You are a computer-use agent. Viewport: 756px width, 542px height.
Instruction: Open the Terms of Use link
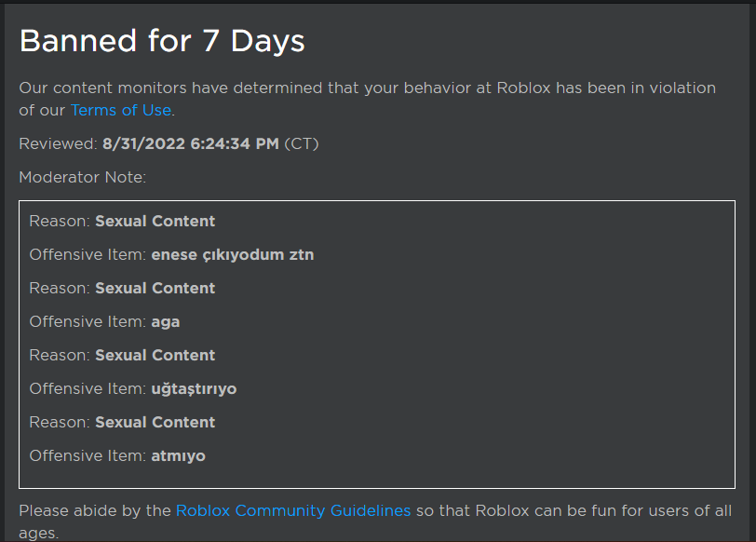[x=121, y=110]
